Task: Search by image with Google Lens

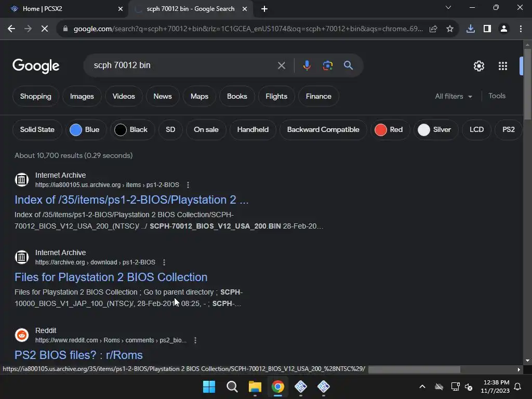Action: [x=328, y=65]
